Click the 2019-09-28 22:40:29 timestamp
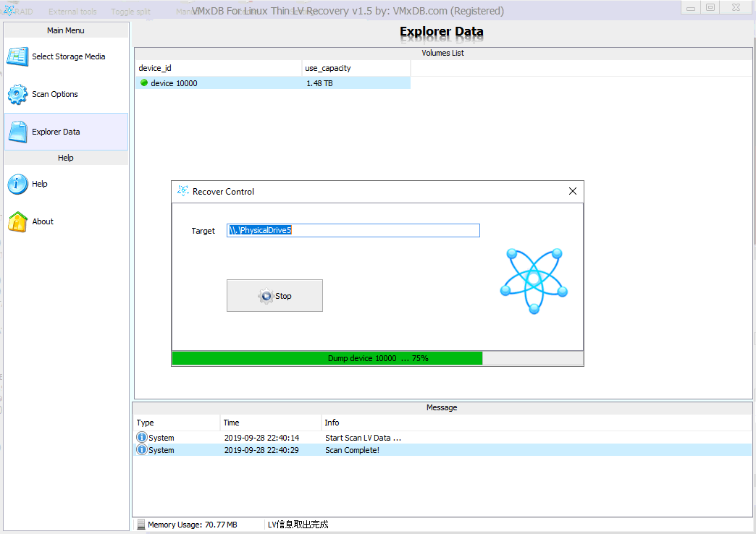Screen dimensions: 756x534 coord(262,450)
